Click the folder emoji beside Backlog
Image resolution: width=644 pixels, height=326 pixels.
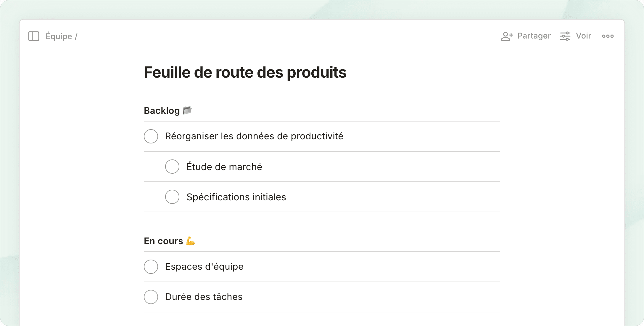(187, 111)
